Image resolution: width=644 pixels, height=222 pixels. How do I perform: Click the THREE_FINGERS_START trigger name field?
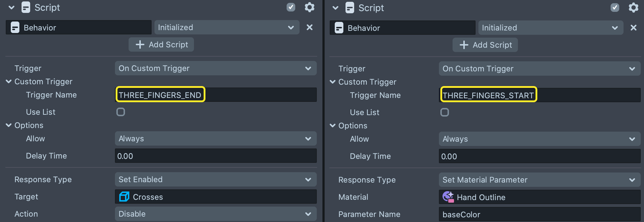click(539, 95)
